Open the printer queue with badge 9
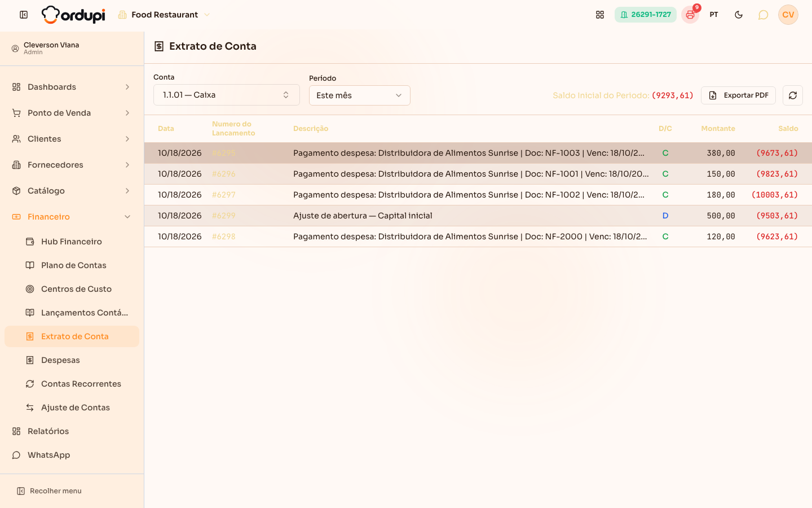This screenshot has width=812, height=508. [x=690, y=15]
